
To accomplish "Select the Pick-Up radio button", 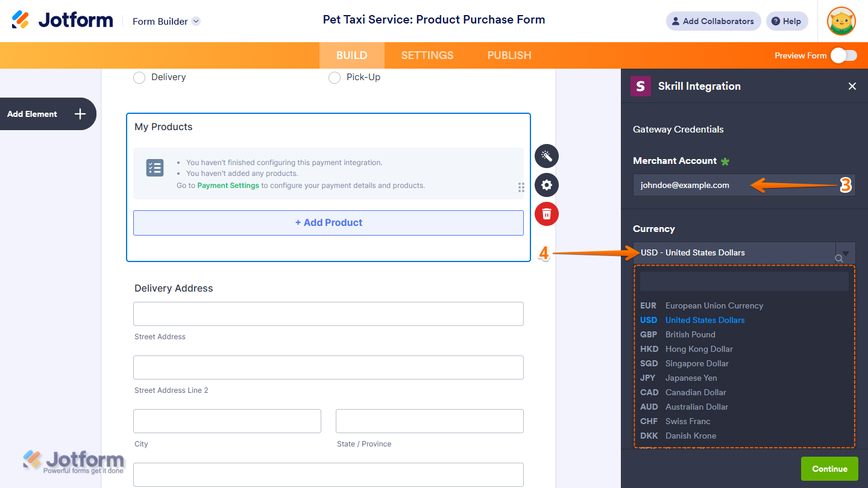I will [335, 77].
